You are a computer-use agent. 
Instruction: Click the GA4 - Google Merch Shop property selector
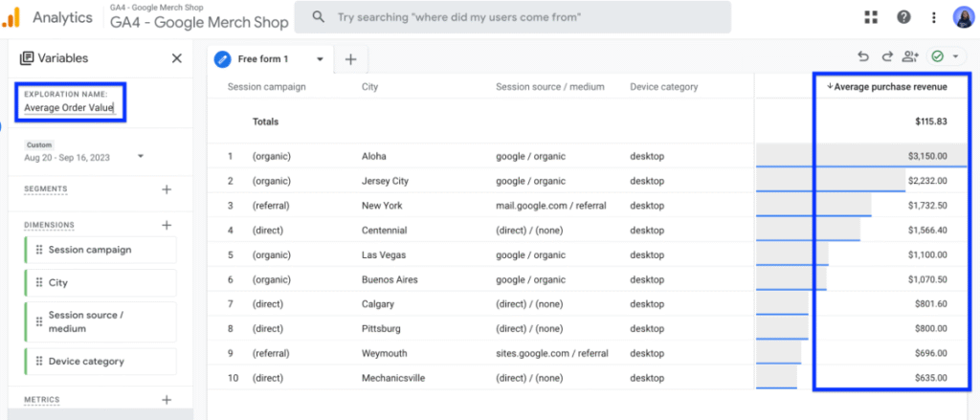point(199,17)
